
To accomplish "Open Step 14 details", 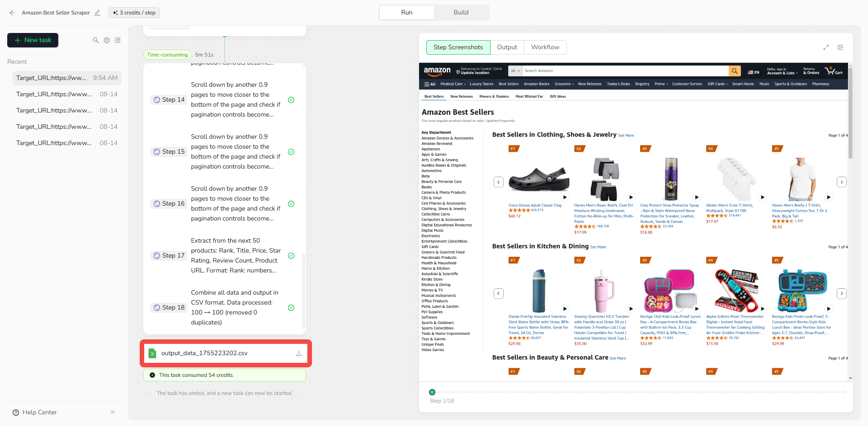I will pyautogui.click(x=169, y=100).
